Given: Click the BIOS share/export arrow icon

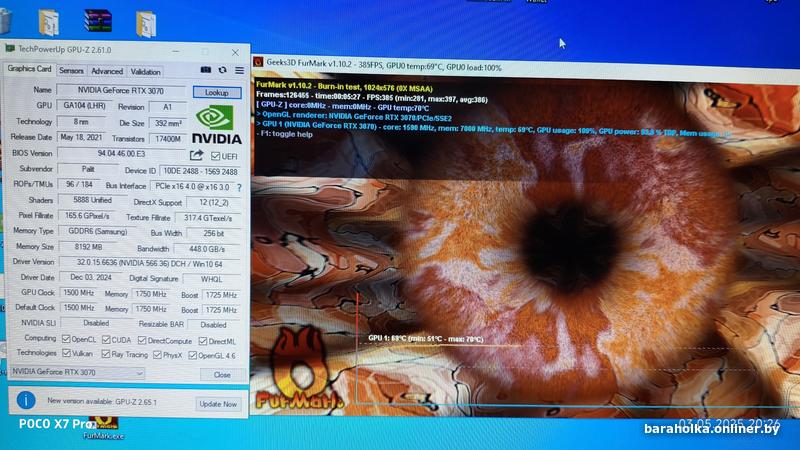Looking at the screenshot, I should point(196,155).
